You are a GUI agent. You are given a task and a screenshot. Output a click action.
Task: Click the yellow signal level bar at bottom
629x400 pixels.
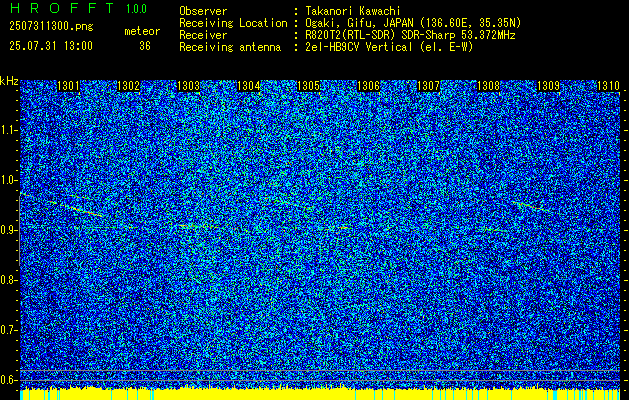pyautogui.click(x=320, y=394)
